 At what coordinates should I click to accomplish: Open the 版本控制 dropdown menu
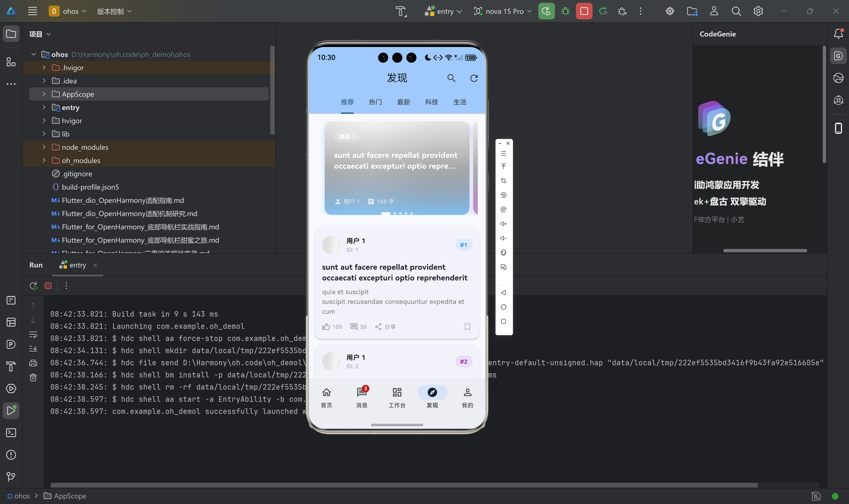(114, 11)
